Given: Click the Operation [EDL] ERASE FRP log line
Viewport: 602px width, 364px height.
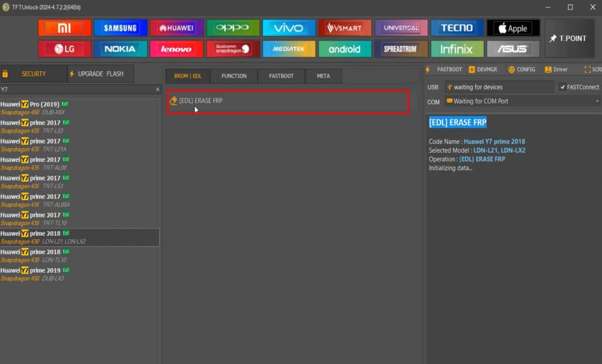Looking at the screenshot, I should click(467, 159).
